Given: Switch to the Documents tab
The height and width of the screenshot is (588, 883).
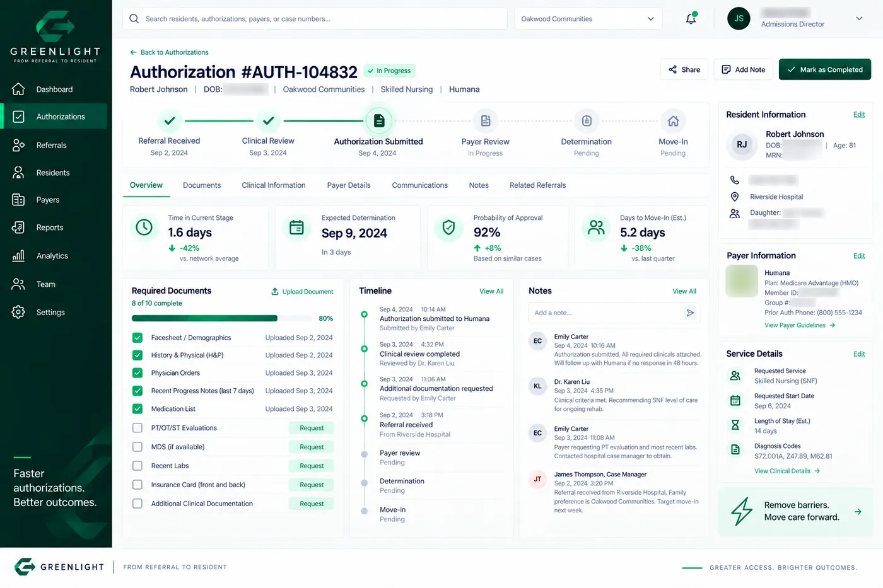Looking at the screenshot, I should coord(202,185).
